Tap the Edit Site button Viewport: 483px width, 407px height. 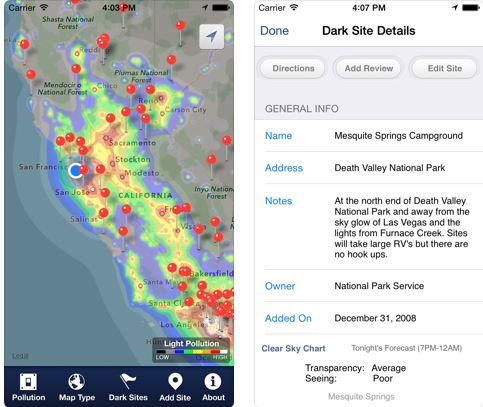[x=445, y=68]
